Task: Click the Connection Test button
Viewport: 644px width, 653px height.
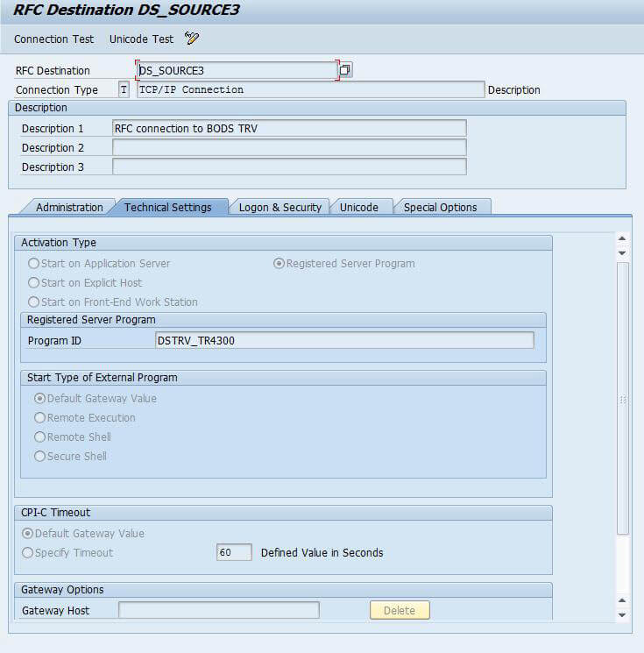Action: (x=53, y=39)
